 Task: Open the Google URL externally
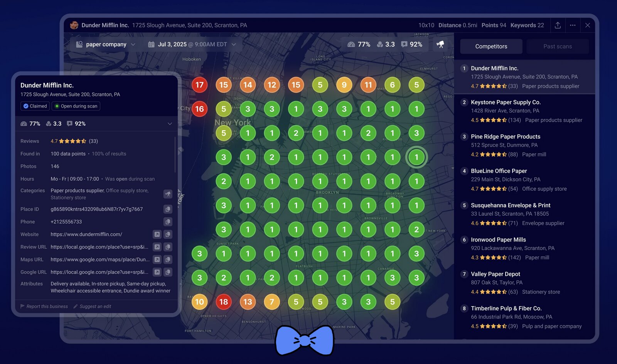tap(157, 272)
